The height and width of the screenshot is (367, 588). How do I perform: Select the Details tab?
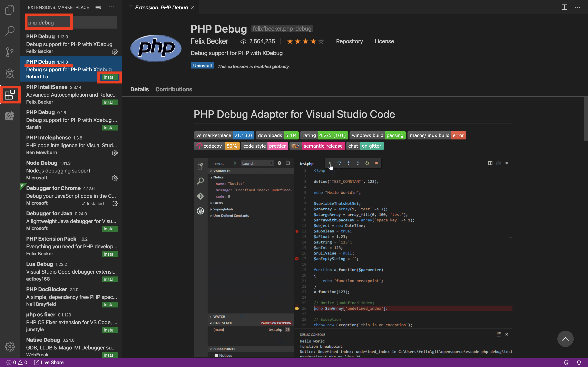click(x=139, y=89)
